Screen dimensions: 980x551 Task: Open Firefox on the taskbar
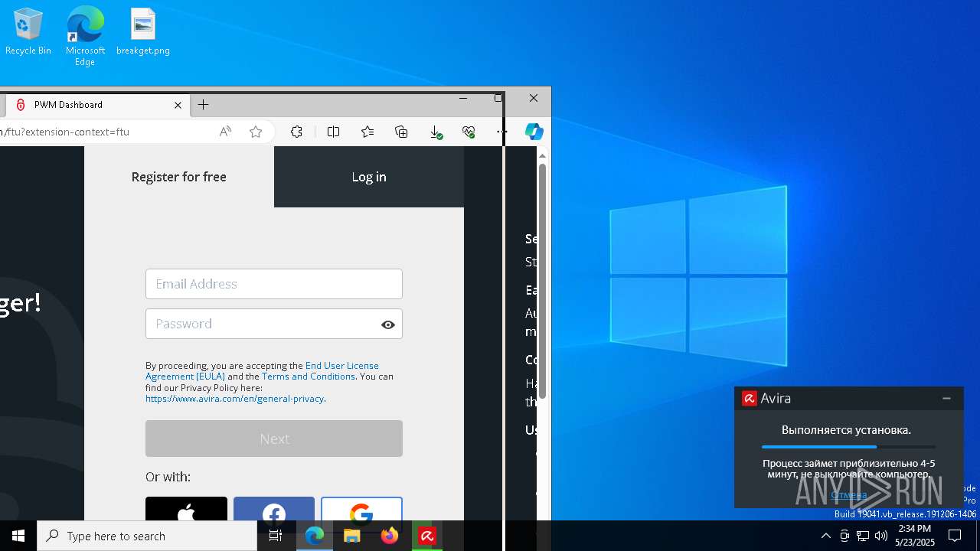click(x=390, y=536)
